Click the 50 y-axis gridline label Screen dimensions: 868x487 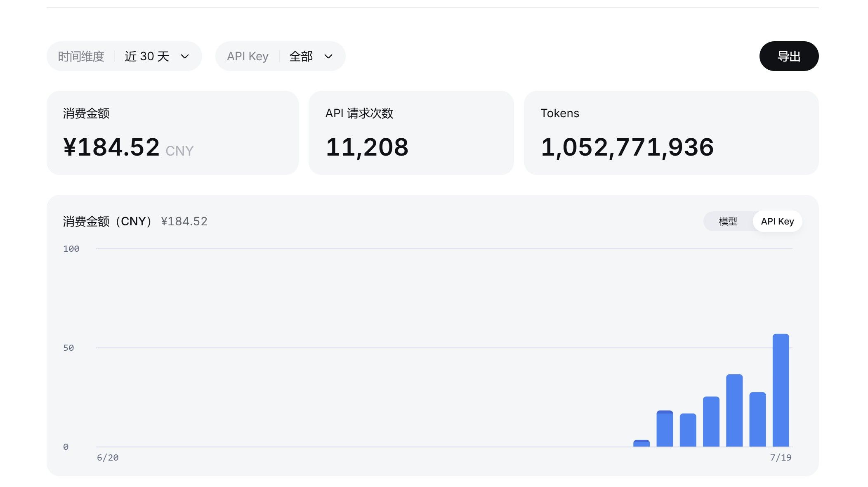click(x=68, y=348)
